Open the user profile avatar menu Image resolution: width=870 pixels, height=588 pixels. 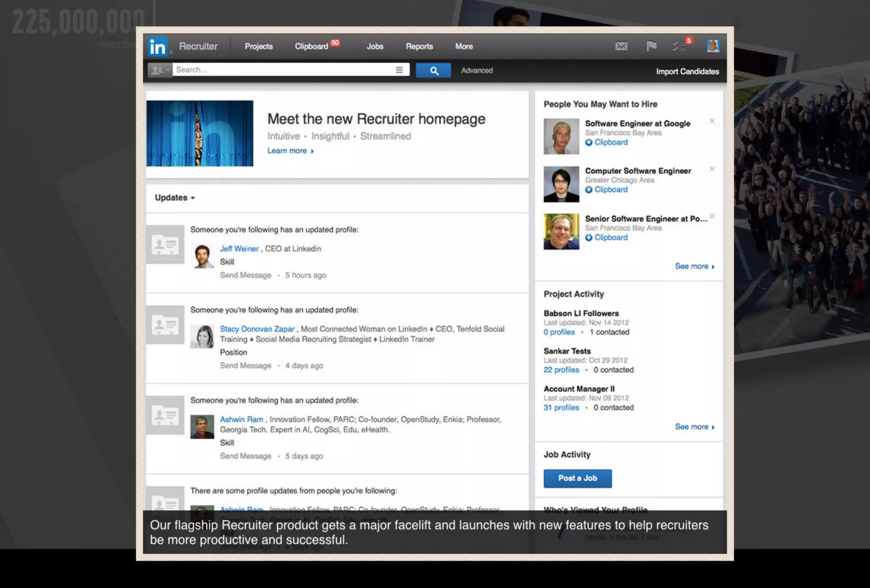point(713,46)
